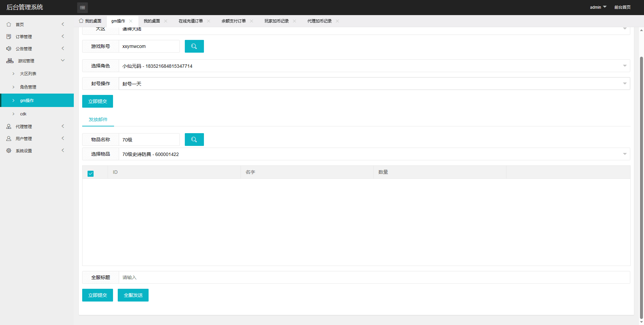Search the game account xxymwcom
The width and height of the screenshot is (644, 325).
pyautogui.click(x=194, y=46)
